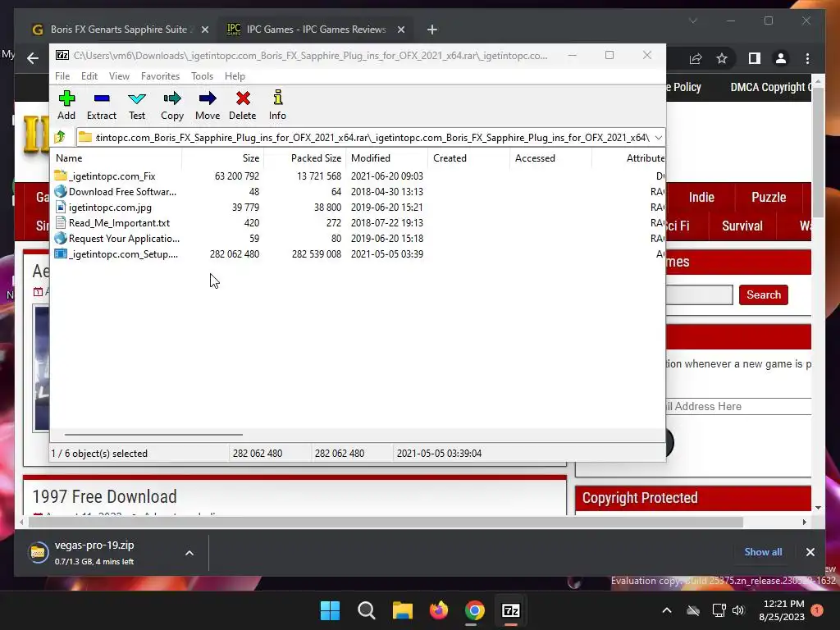Open the Windows Start menu
This screenshot has height=630, width=840.
(330, 610)
